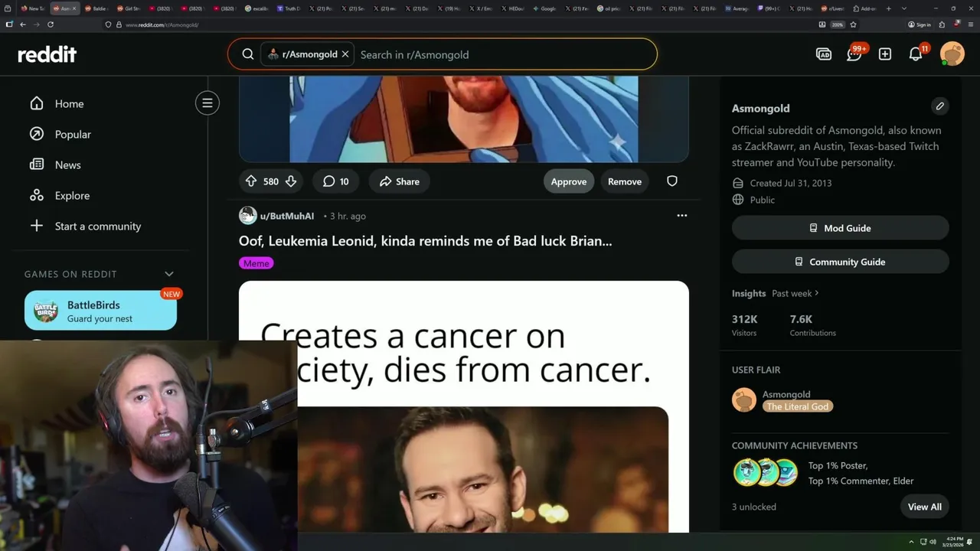Image resolution: width=980 pixels, height=551 pixels.
Task: Go back in browser
Action: (23, 24)
